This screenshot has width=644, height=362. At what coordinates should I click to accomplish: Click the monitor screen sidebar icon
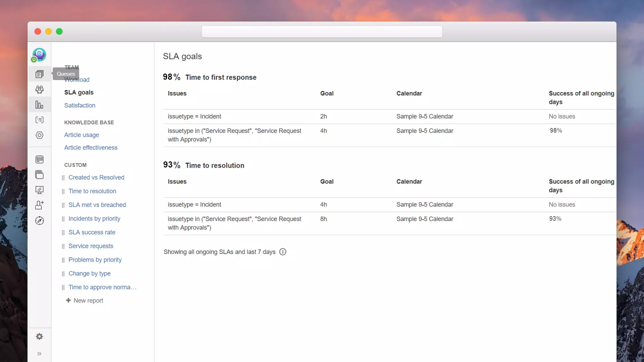point(39,190)
